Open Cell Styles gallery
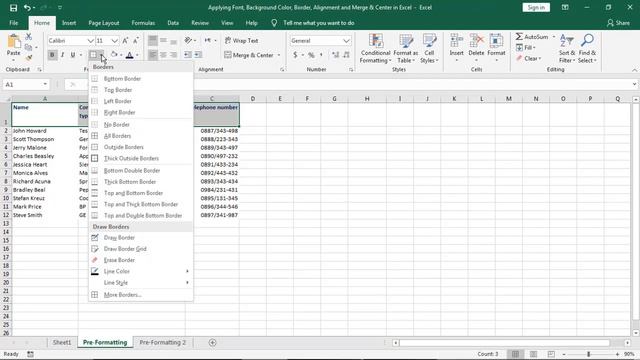 coord(429,49)
